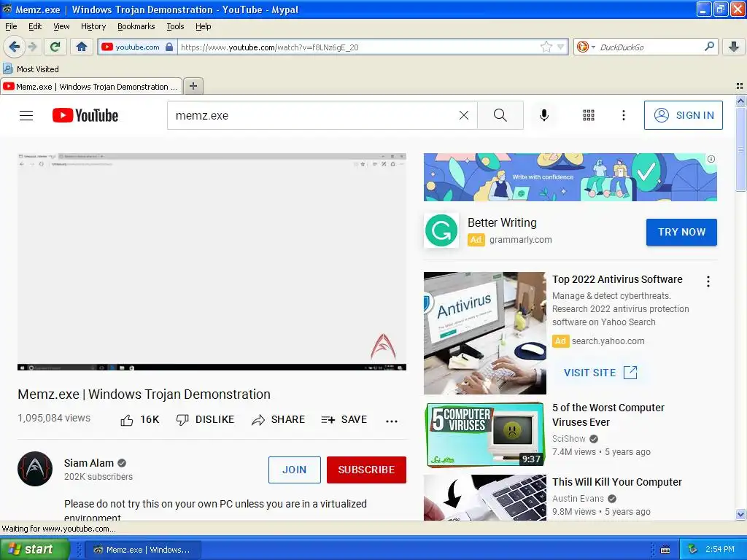The width and height of the screenshot is (747, 560).
Task: Click the JOIN membership button
Action: coord(295,470)
